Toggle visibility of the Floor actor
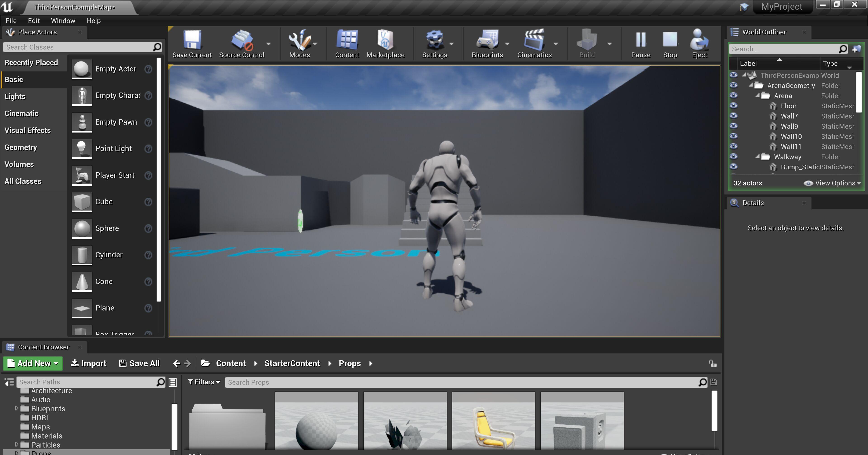This screenshot has width=868, height=455. click(734, 105)
